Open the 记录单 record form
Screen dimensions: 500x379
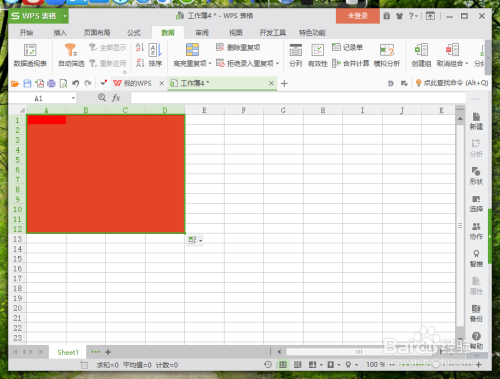click(347, 47)
